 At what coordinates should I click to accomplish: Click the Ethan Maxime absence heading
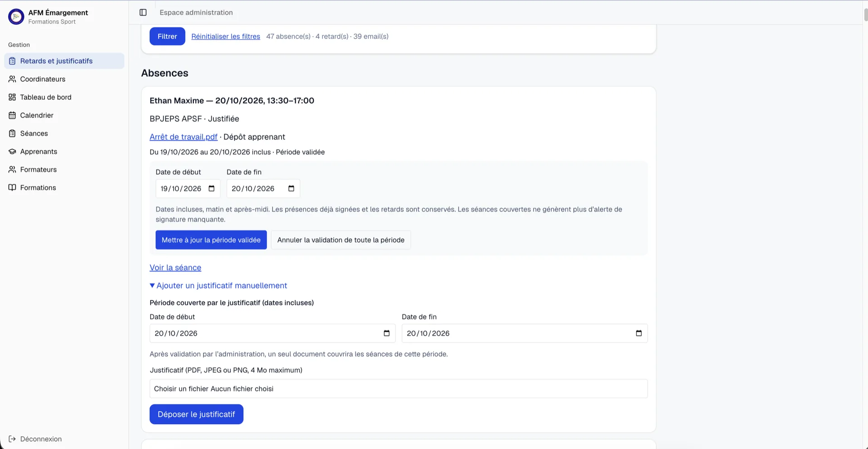tap(232, 101)
